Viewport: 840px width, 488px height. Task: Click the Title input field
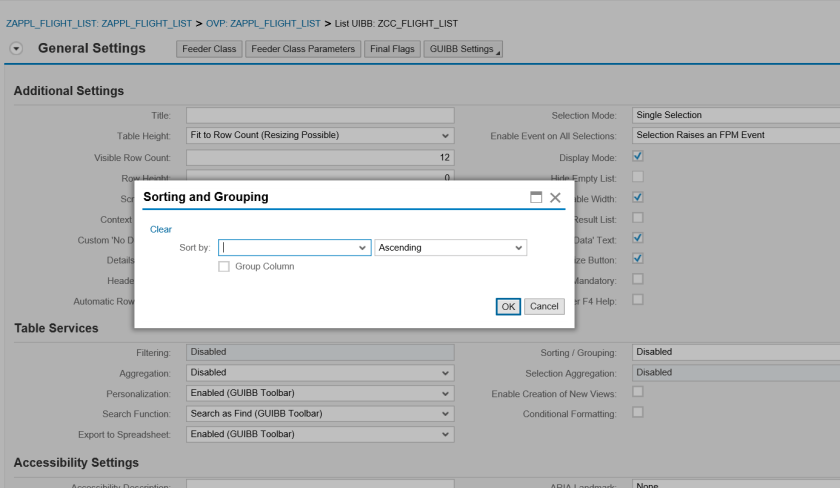tap(320, 115)
